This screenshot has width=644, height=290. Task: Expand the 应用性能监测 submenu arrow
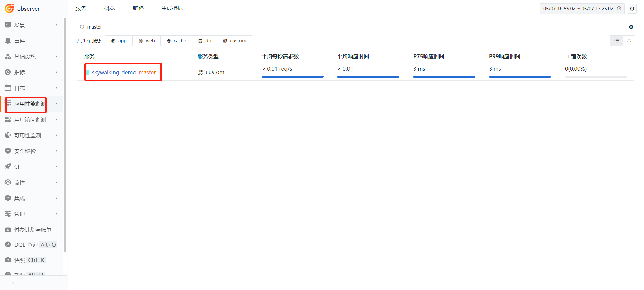point(56,104)
